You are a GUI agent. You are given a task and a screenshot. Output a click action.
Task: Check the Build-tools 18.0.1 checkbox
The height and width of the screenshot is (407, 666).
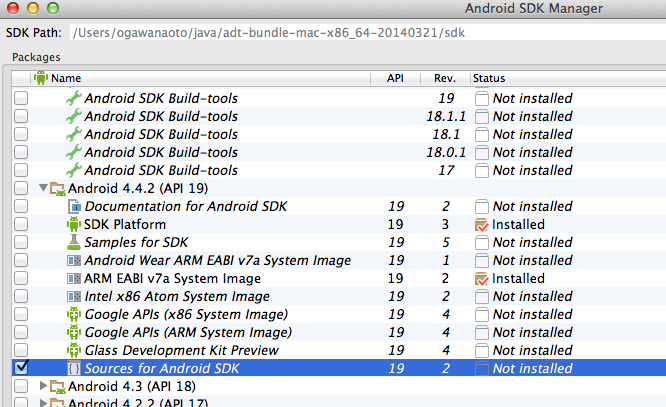21,152
